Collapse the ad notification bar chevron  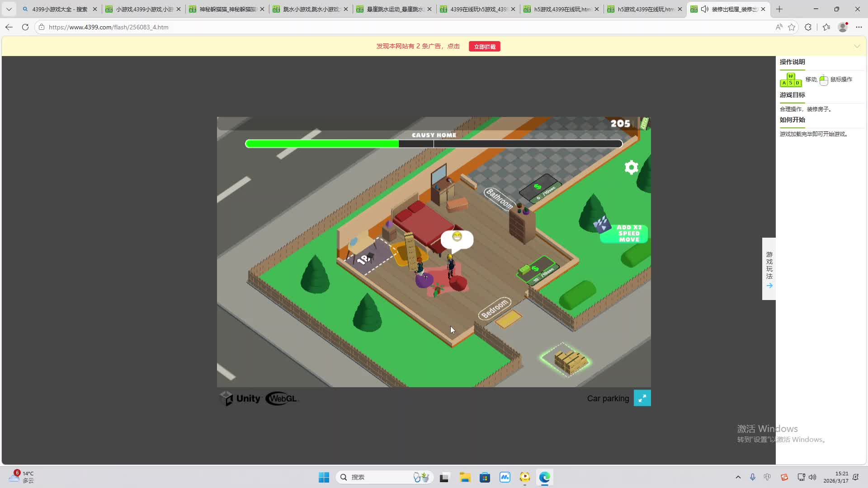(x=857, y=47)
